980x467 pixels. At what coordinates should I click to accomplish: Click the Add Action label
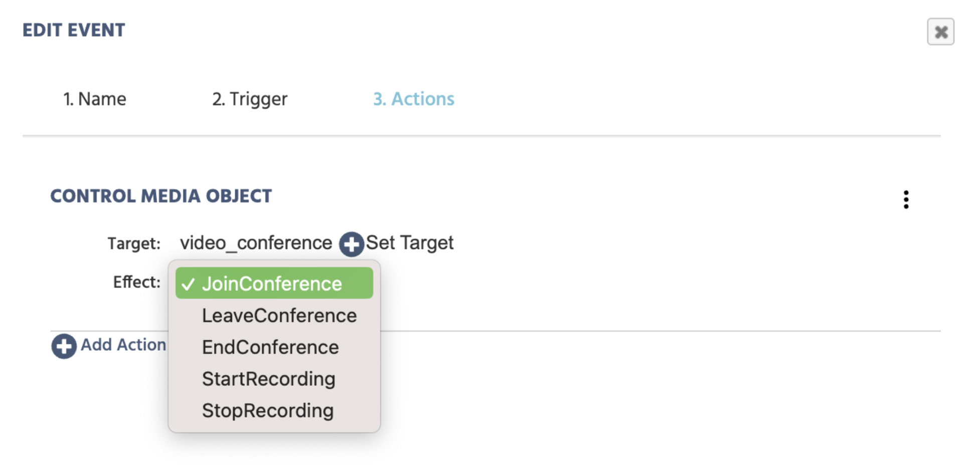tap(123, 345)
